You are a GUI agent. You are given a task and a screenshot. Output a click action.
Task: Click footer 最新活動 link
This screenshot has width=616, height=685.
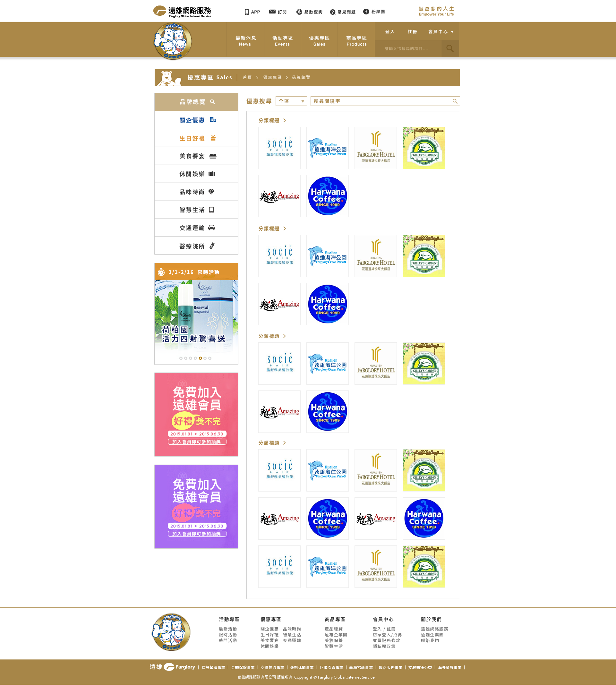coord(228,629)
